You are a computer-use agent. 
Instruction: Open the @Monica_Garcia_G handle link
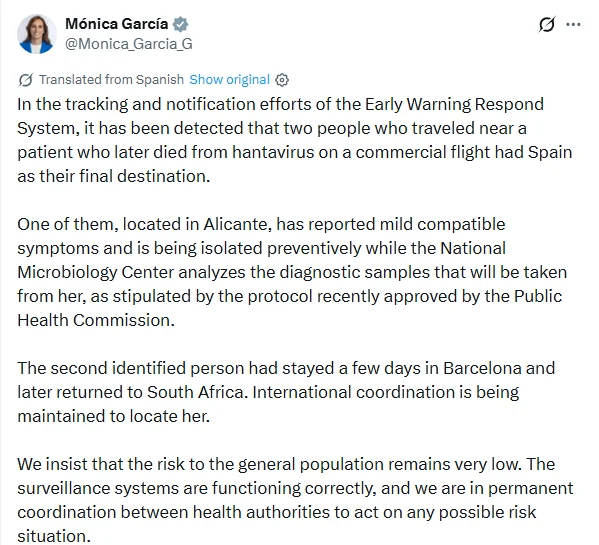[129, 44]
